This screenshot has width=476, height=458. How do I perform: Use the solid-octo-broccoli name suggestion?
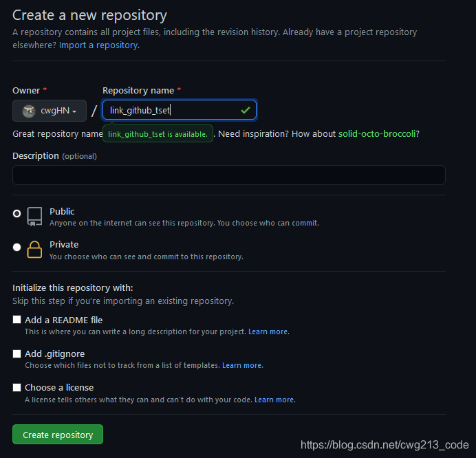pos(377,134)
